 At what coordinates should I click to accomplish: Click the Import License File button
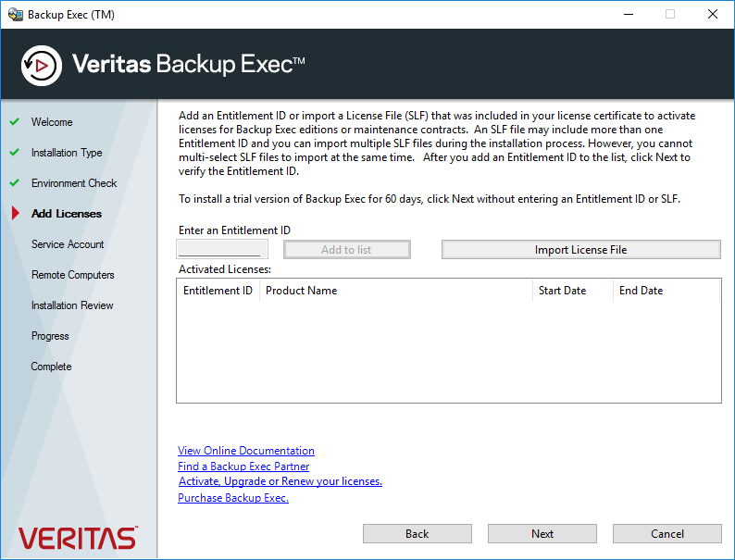[x=580, y=250]
